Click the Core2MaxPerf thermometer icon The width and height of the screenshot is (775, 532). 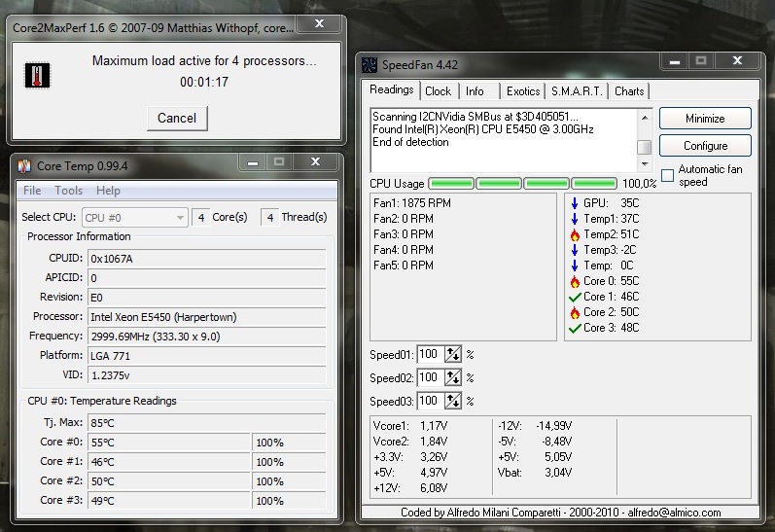coord(37,75)
